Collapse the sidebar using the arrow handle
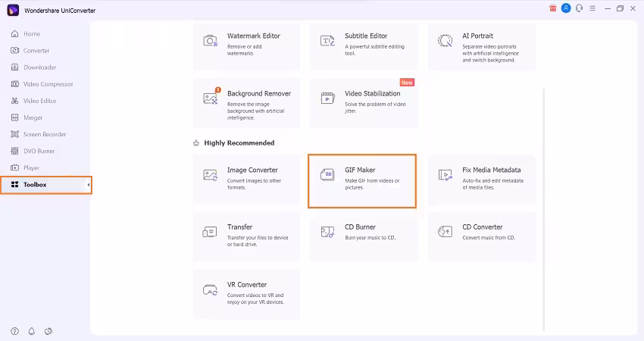 tap(89, 185)
